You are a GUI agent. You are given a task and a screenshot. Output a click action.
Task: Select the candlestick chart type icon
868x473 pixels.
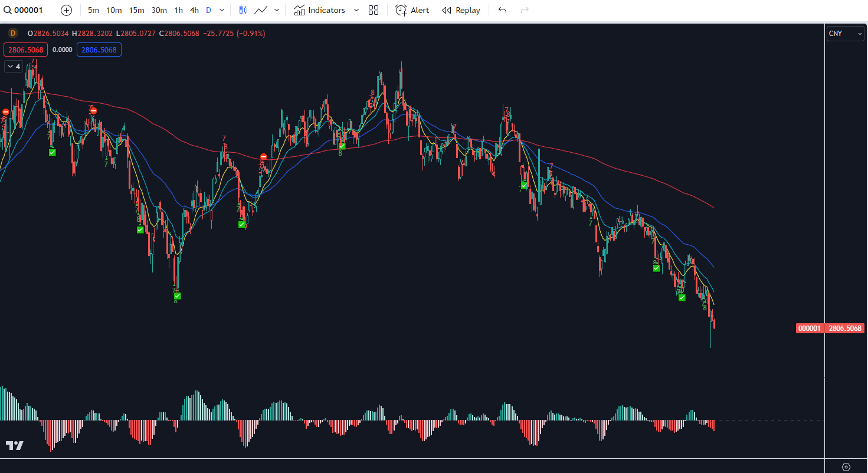[243, 10]
